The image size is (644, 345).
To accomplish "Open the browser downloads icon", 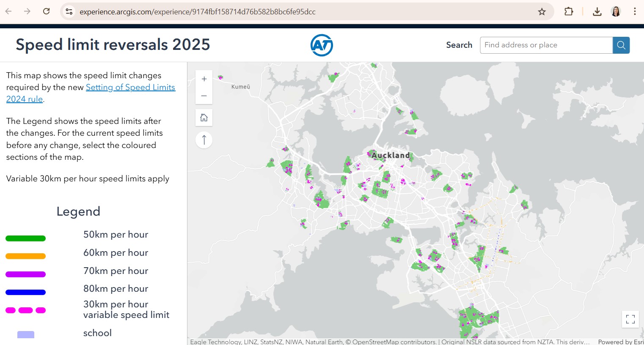I will (x=597, y=12).
